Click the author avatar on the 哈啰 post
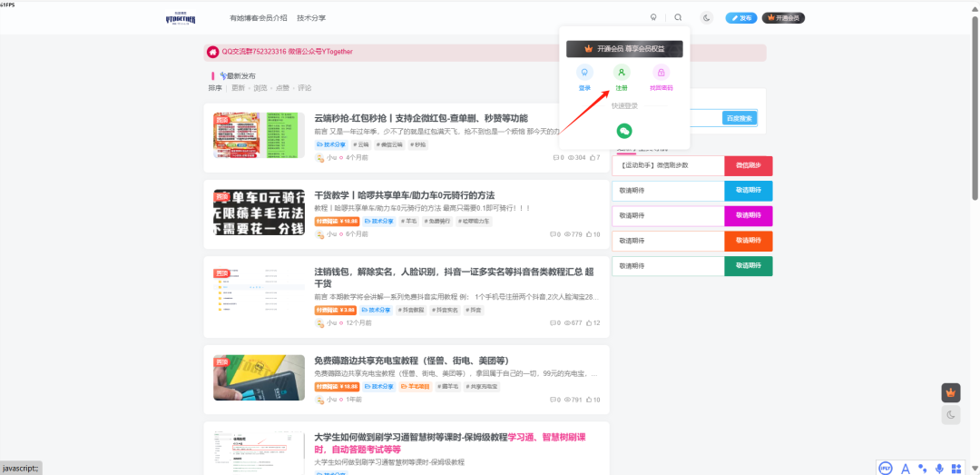This screenshot has width=980, height=475. click(319, 234)
